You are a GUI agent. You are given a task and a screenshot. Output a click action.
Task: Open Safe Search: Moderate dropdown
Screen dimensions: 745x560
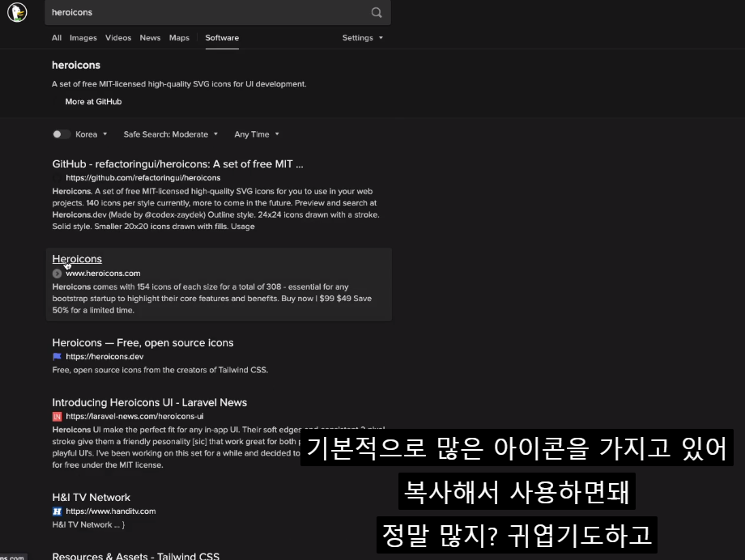pos(171,134)
